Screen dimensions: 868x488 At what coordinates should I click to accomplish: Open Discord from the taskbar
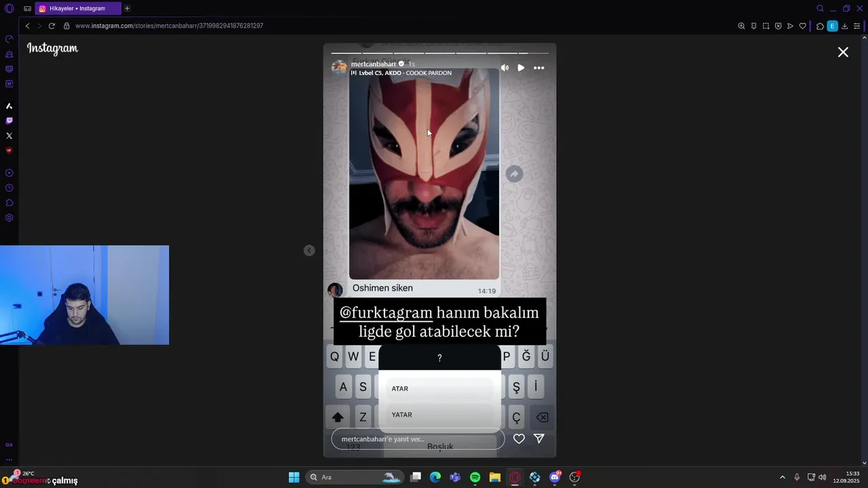click(x=555, y=477)
